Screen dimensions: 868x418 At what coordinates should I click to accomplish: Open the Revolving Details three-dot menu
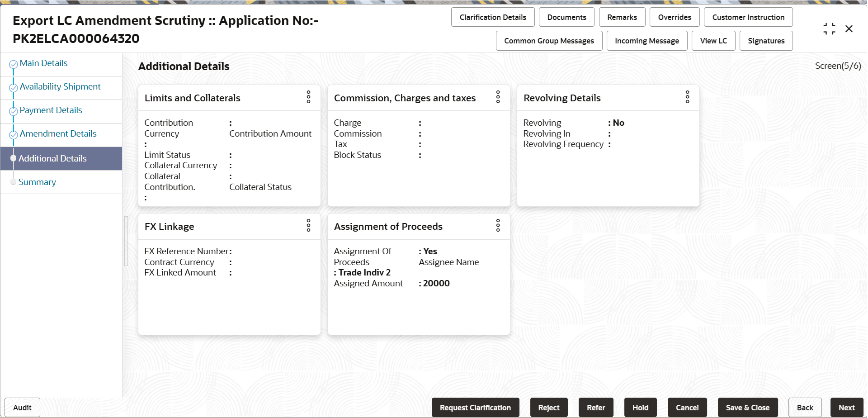tap(687, 97)
